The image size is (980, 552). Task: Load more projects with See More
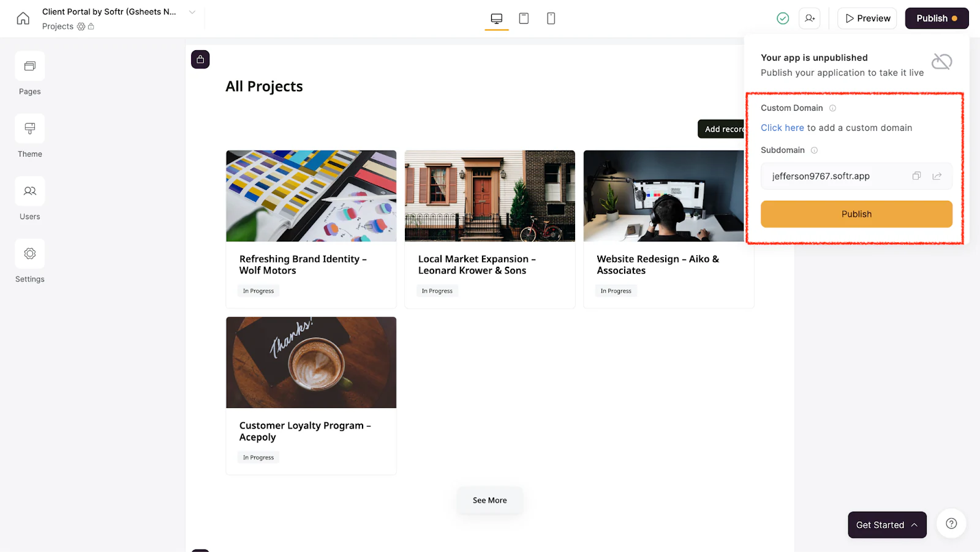click(489, 501)
